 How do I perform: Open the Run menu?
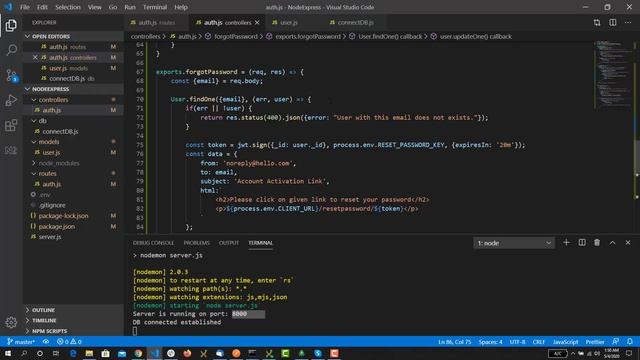(130, 7)
